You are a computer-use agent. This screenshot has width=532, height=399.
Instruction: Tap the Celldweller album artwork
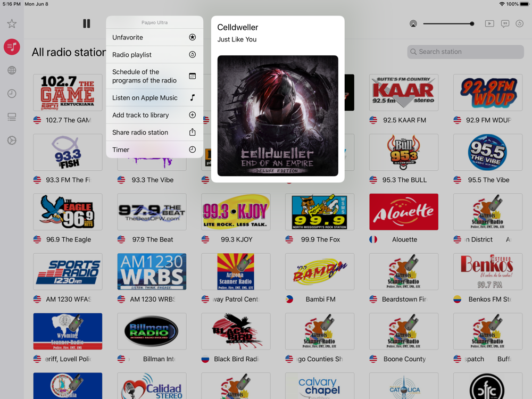(x=278, y=115)
